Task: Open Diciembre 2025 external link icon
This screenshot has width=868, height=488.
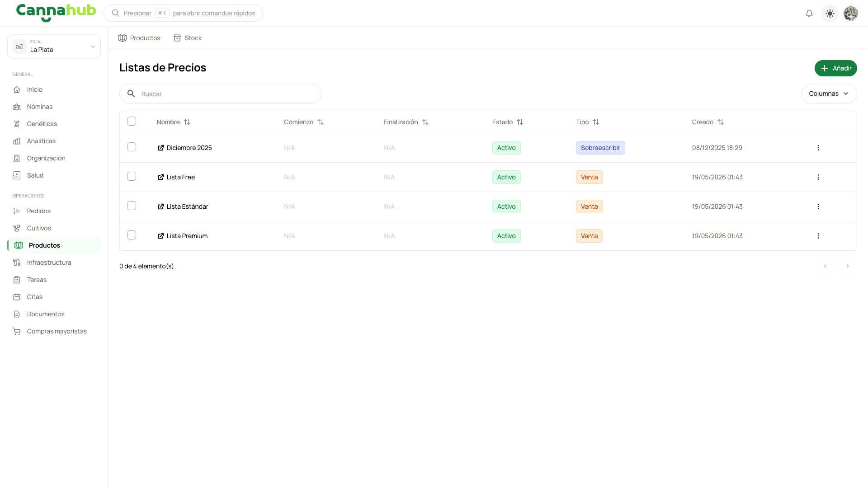Action: point(160,148)
